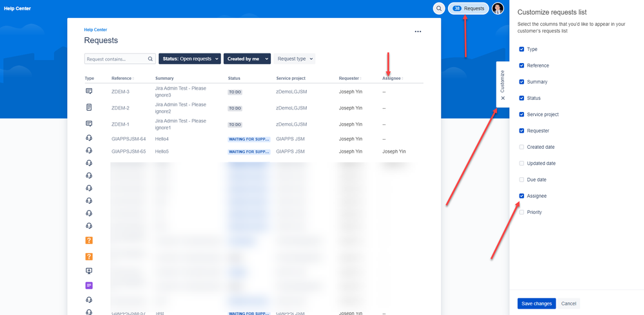Open the Status: Open requests dropdown
Screen dimensions: 644x315
tap(190, 59)
